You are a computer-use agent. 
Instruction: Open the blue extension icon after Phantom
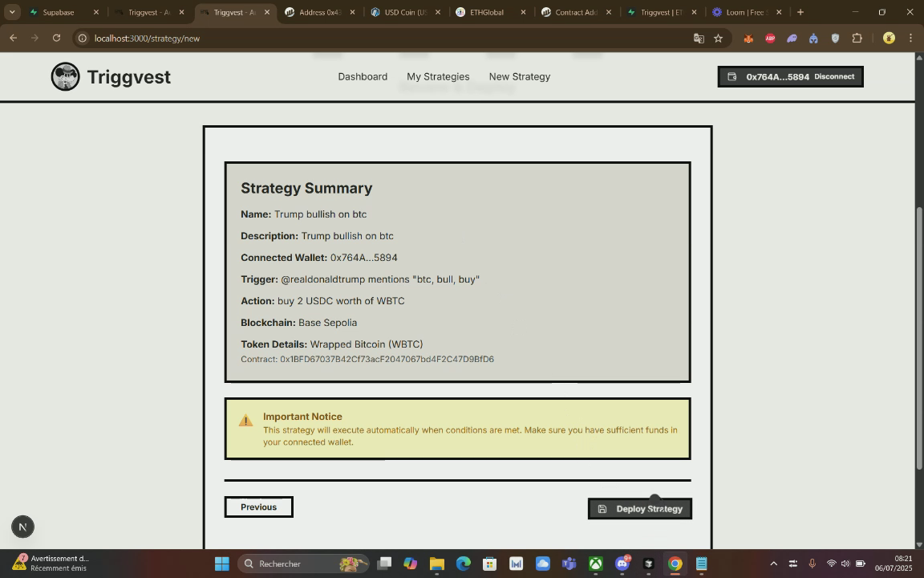tap(814, 39)
